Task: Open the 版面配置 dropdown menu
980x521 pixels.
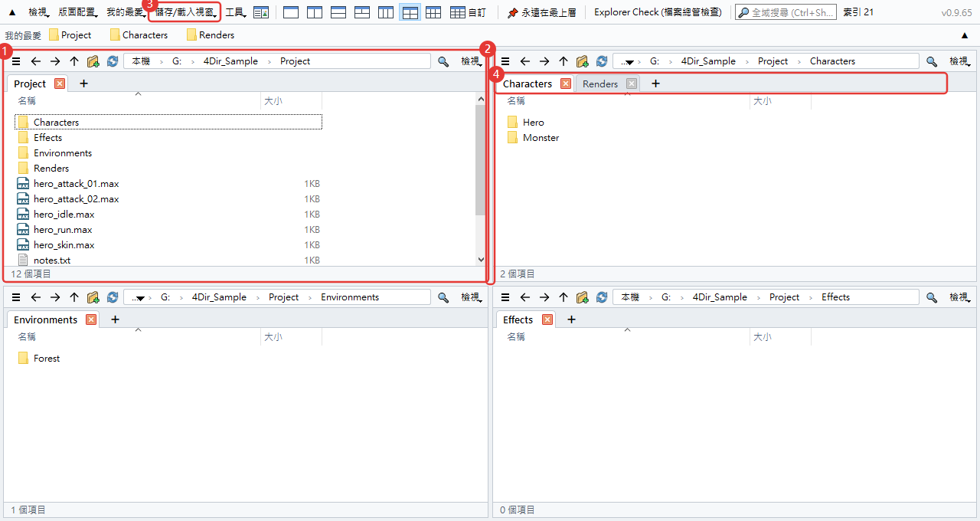Action: 78,12
